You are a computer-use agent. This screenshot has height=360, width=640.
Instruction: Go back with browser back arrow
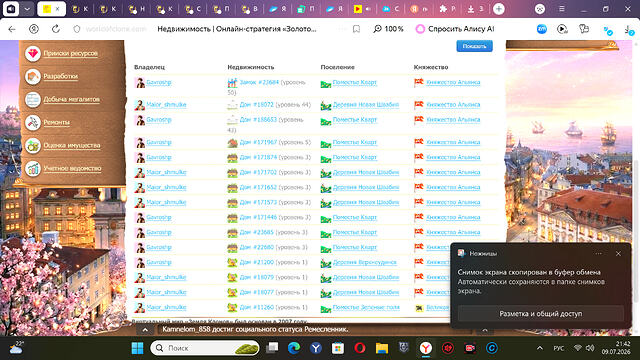tap(12, 29)
